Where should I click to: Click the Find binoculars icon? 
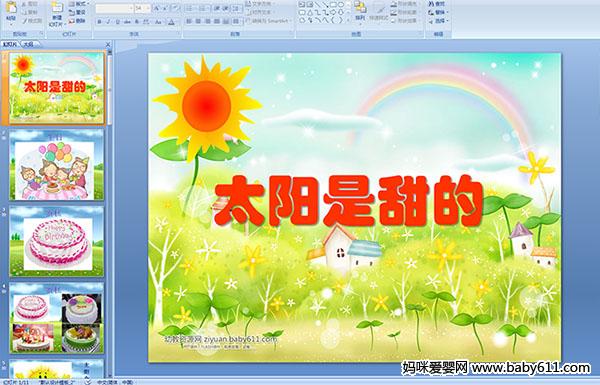tap(432, 4)
